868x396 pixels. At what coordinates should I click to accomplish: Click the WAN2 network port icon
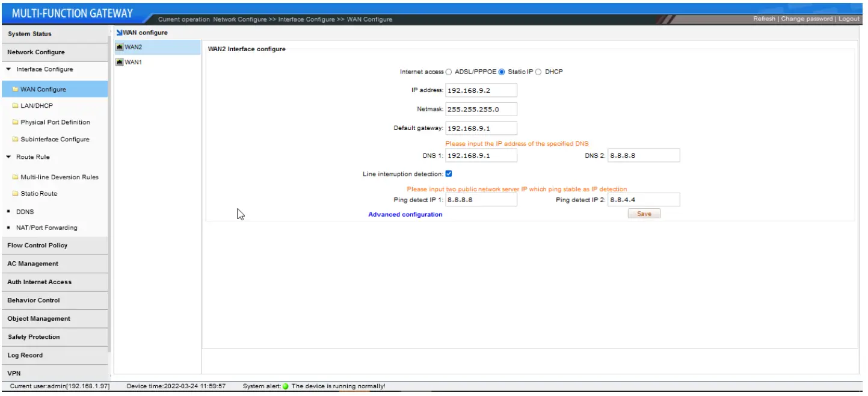pyautogui.click(x=120, y=47)
